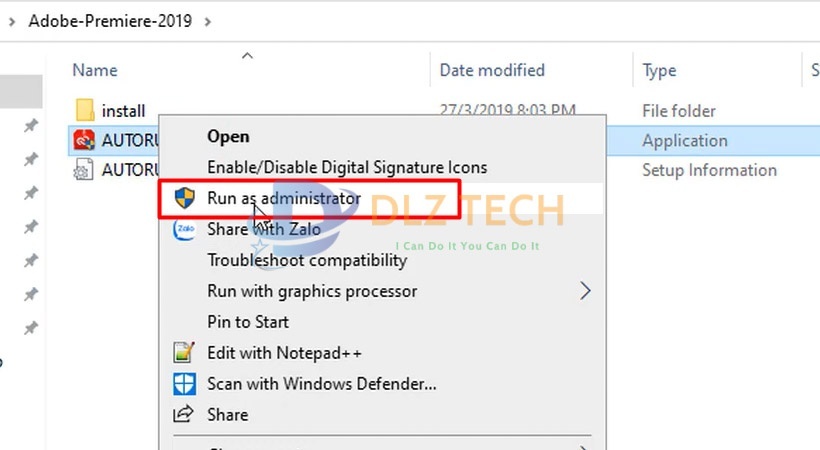This screenshot has width=820, height=450.
Task: Choose Pin to Start
Action: (248, 322)
